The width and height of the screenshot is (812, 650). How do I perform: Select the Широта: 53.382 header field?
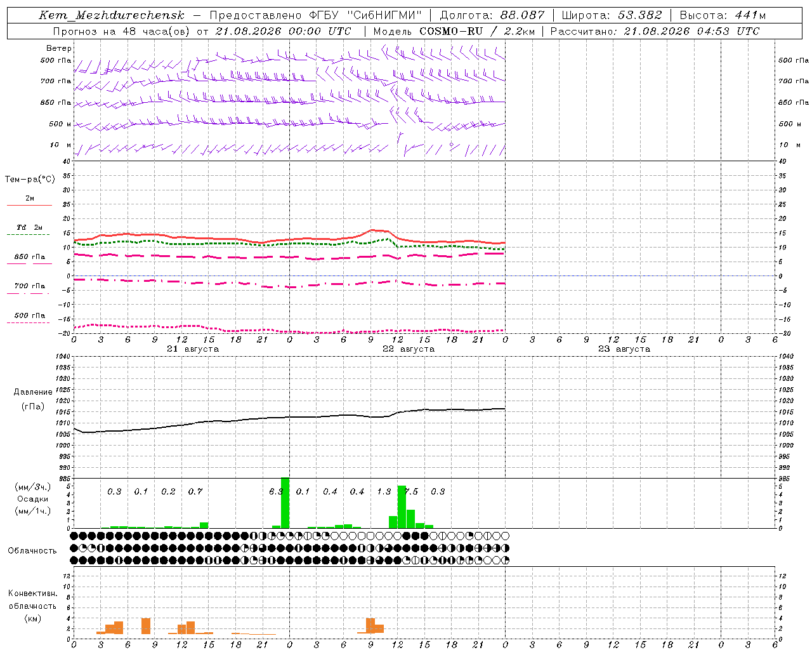(x=612, y=15)
